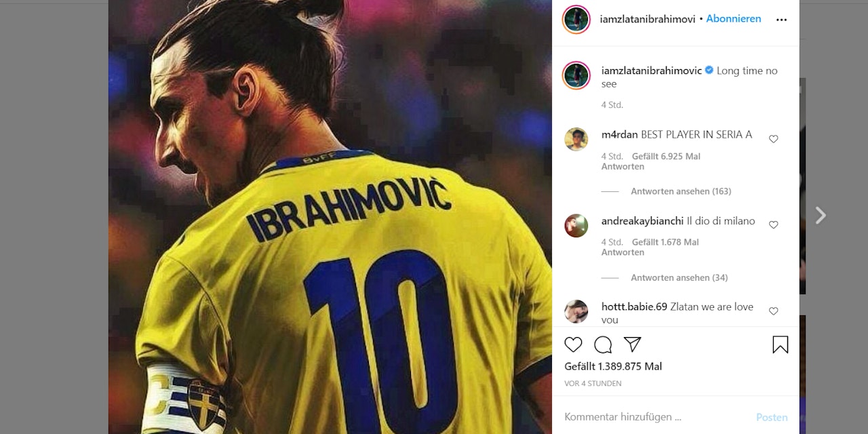868x434 pixels.
Task: Open the comment speech bubble icon
Action: click(x=603, y=344)
